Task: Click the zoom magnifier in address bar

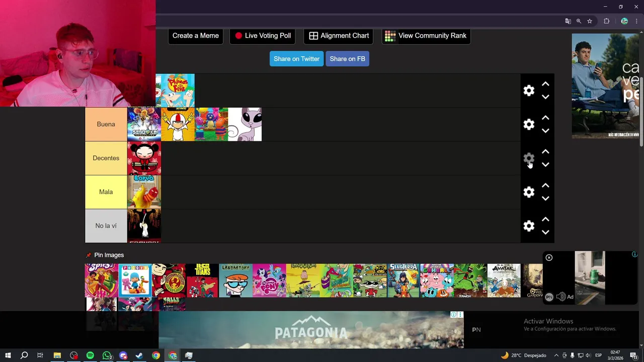Action: point(579,21)
